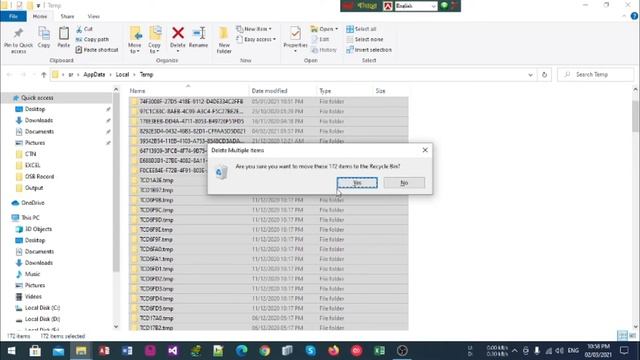Click the Search Temp field

click(596, 75)
